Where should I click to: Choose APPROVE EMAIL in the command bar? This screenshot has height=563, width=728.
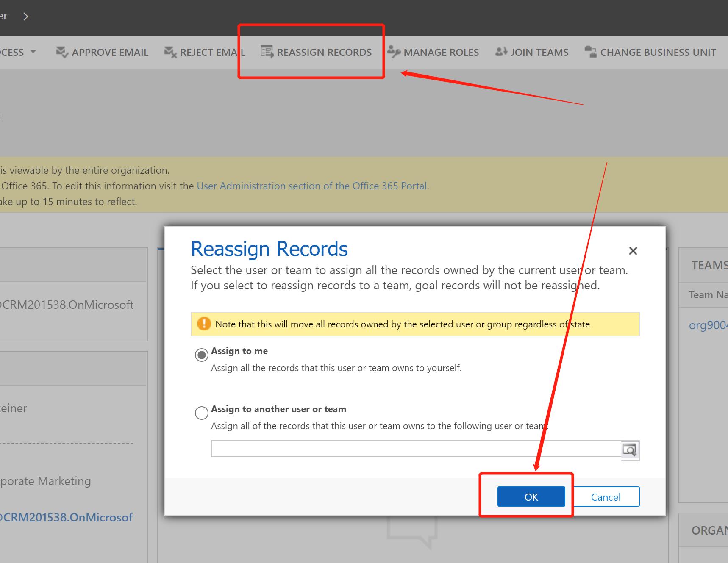point(102,52)
